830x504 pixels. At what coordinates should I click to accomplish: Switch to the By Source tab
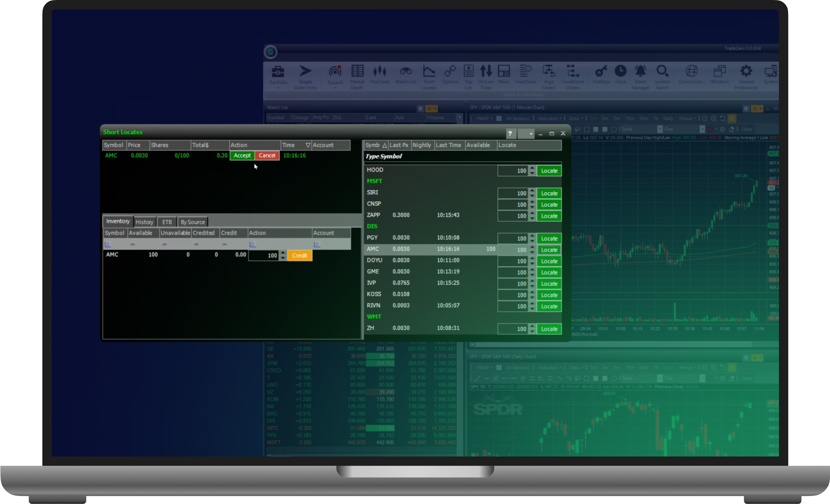click(x=193, y=222)
